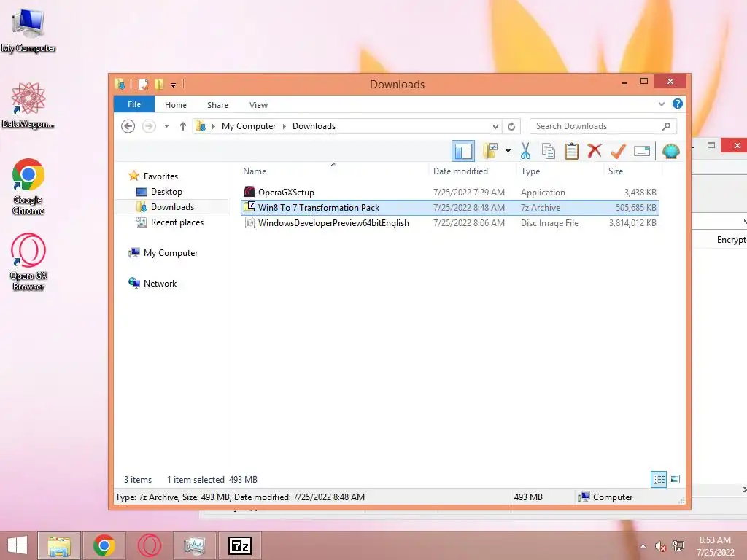Click the Paste clipboard icon
Screen dimensions: 747x560
click(x=571, y=152)
